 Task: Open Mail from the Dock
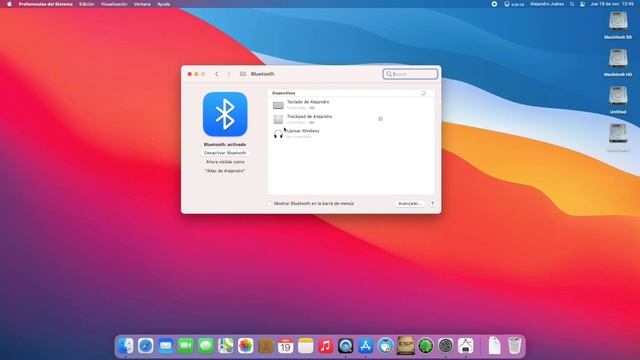(x=166, y=346)
